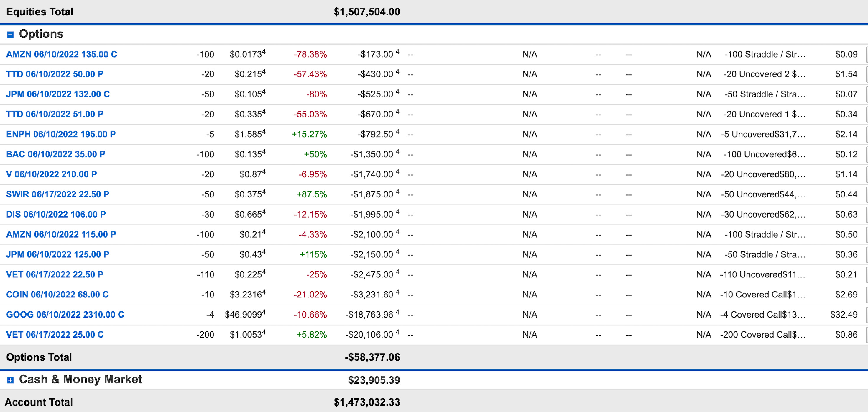Open SWIR 06/17/2022 22.50 P position
Image resolution: width=868 pixels, height=412 pixels.
pyautogui.click(x=57, y=194)
